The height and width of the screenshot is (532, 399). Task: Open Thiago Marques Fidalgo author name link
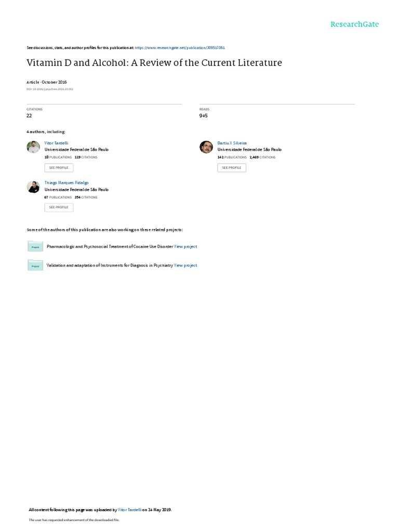tap(66, 183)
